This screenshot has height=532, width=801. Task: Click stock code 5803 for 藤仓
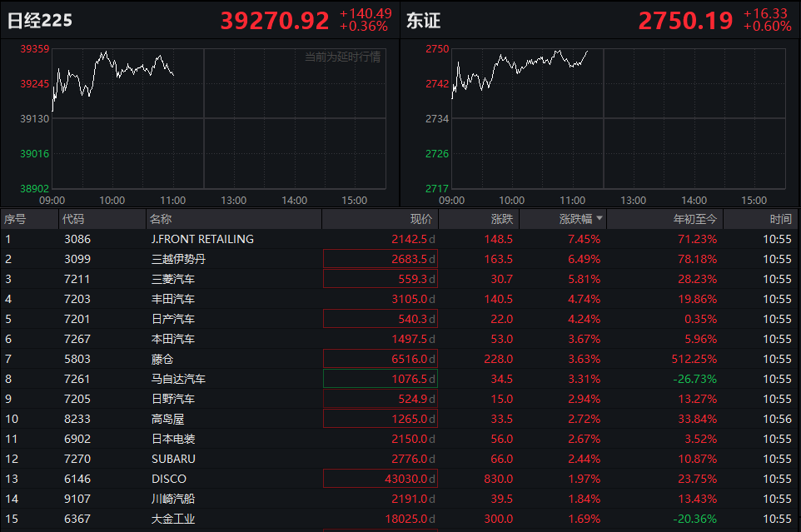pos(77,360)
